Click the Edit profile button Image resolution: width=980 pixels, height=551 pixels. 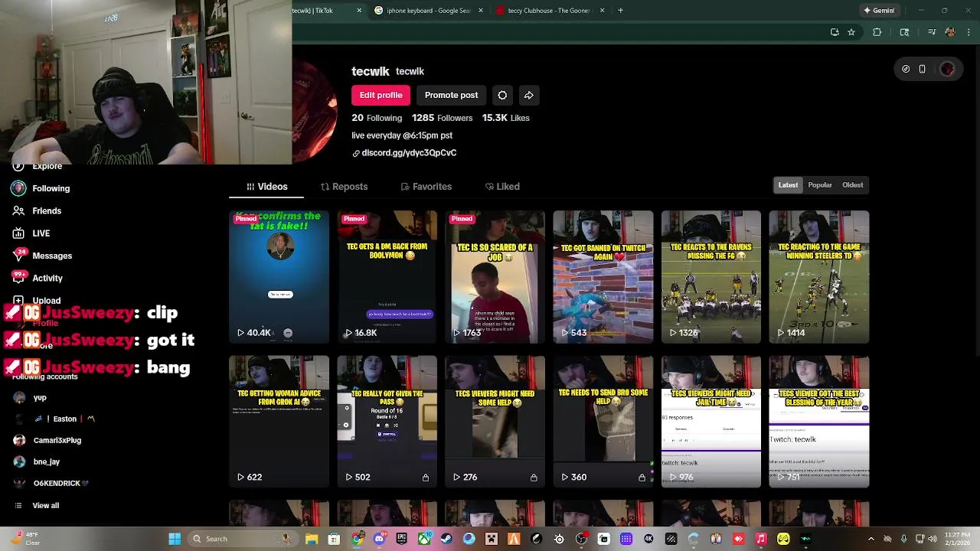pos(381,95)
